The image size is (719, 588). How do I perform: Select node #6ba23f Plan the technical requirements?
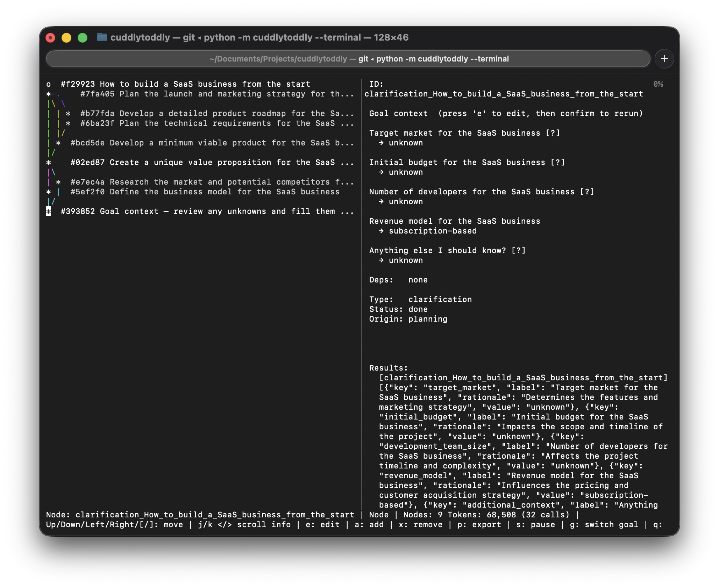pyautogui.click(x=217, y=123)
